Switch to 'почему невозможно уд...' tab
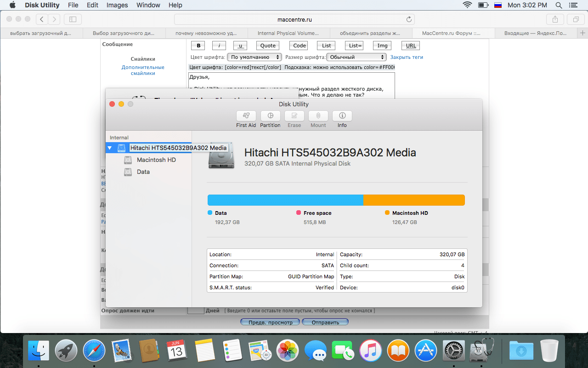This screenshot has height=368, width=588. click(207, 33)
